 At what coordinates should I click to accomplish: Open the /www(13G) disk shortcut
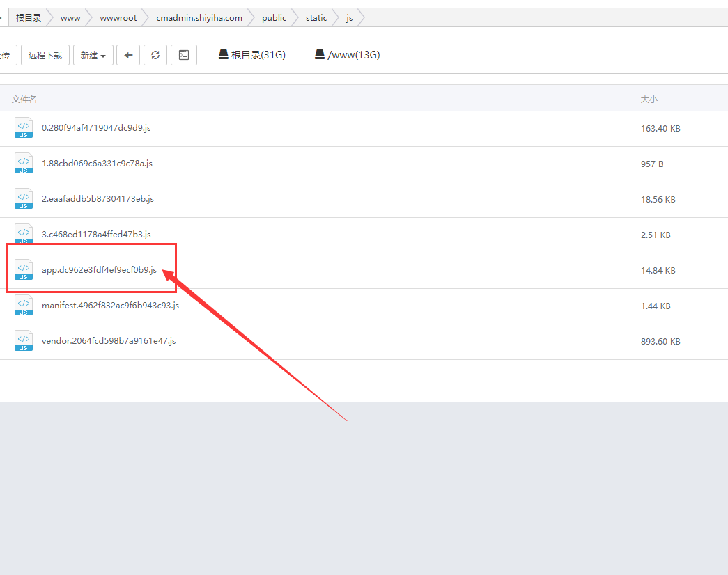348,55
